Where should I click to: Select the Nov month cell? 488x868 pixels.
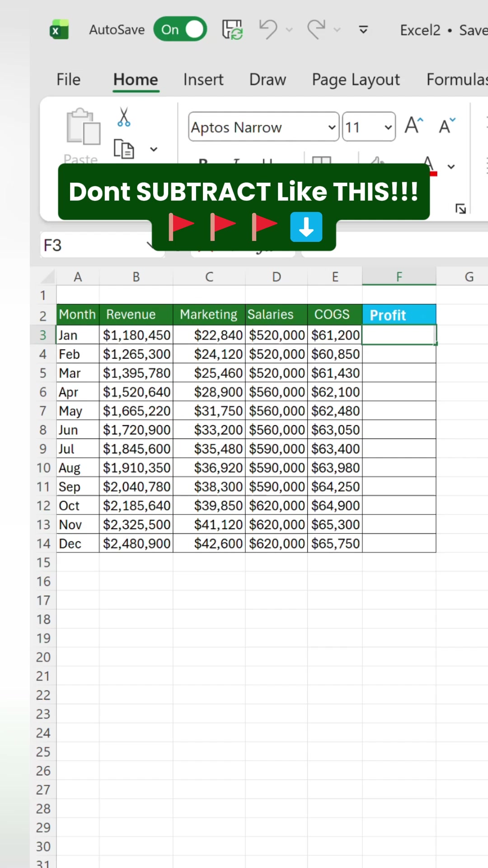coord(78,525)
